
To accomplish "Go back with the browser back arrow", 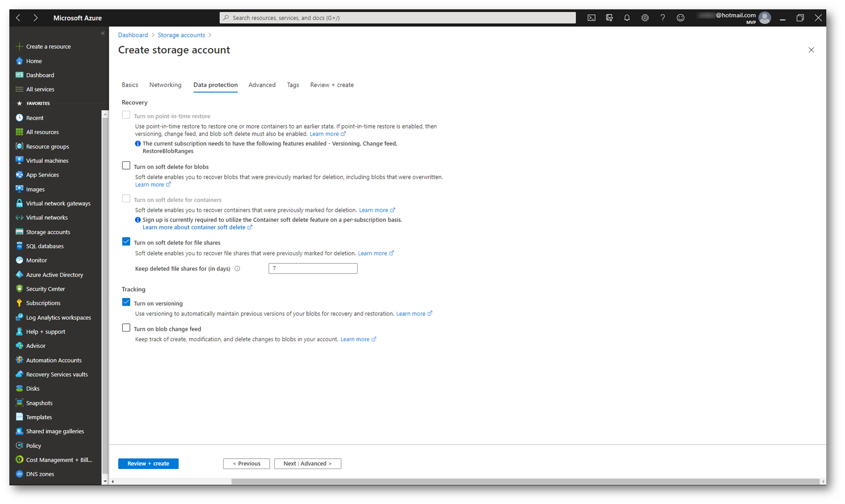I will click(18, 18).
